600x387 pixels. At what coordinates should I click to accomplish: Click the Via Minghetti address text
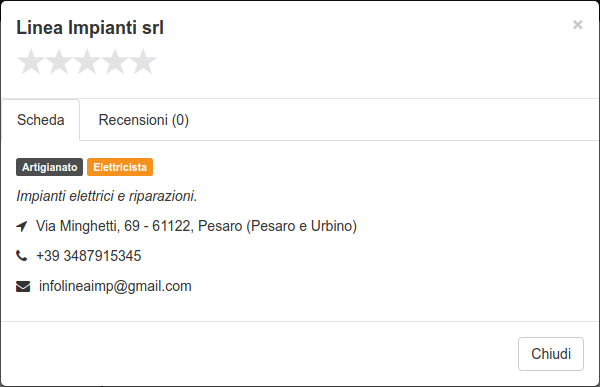[196, 226]
